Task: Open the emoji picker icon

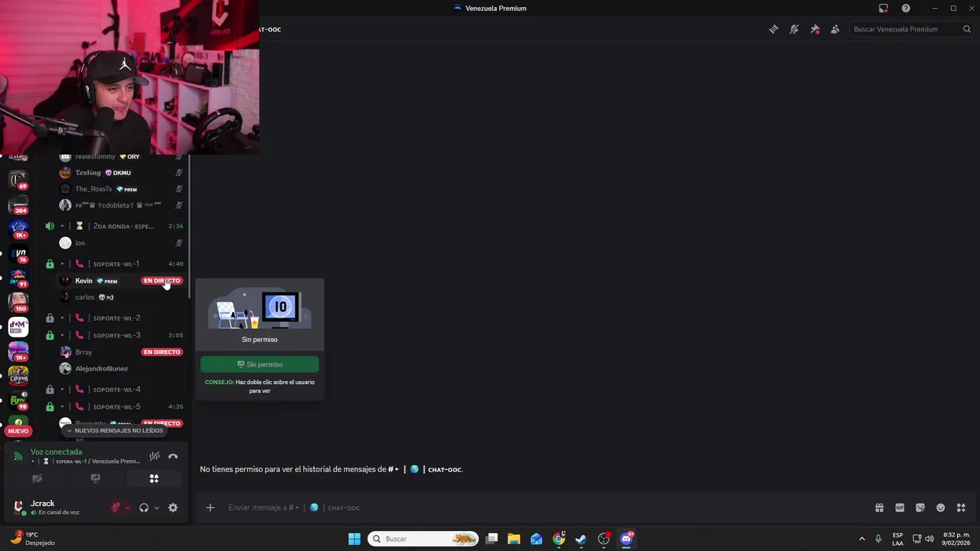Action: point(941,507)
